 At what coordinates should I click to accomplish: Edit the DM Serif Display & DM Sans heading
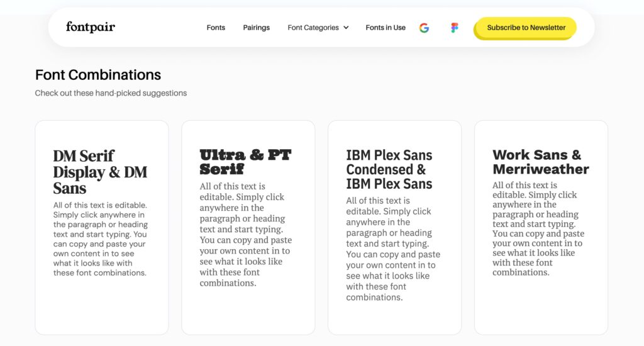click(x=100, y=172)
